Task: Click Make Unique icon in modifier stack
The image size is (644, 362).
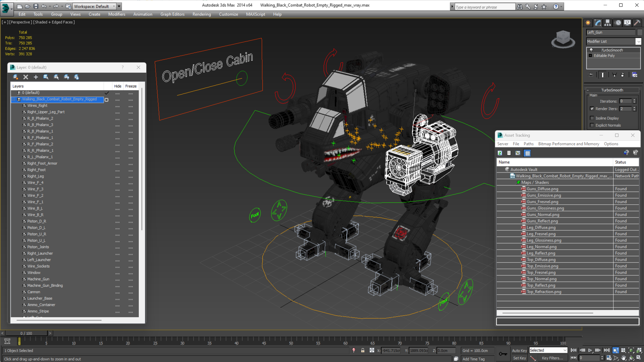Action: point(614,75)
